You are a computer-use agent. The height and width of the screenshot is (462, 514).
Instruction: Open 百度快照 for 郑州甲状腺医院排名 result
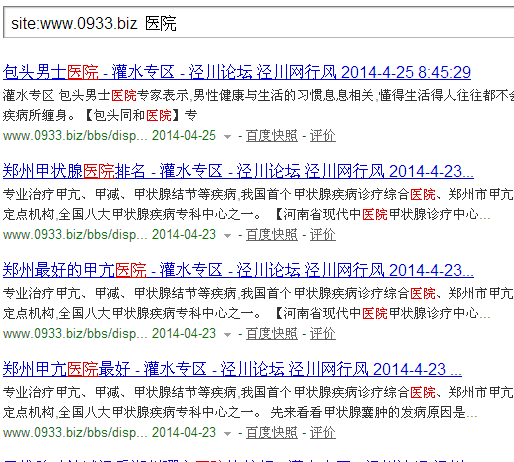point(272,235)
